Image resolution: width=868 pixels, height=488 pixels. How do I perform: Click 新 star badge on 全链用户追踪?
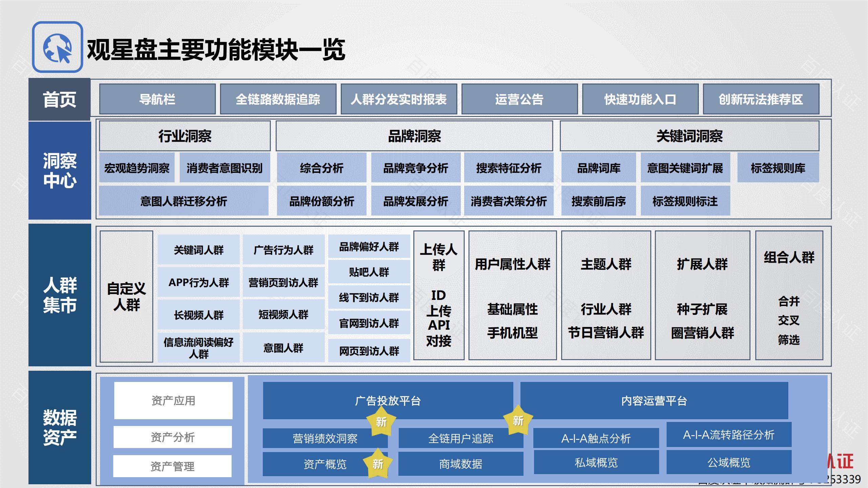[518, 420]
